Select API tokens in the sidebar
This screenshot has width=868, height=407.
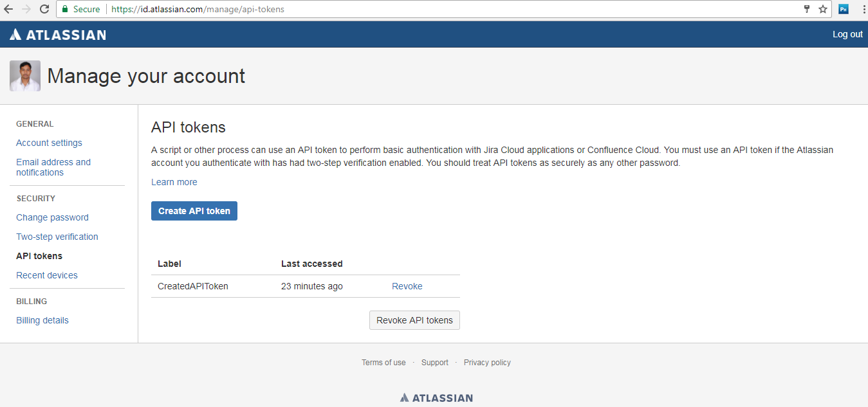(x=39, y=256)
